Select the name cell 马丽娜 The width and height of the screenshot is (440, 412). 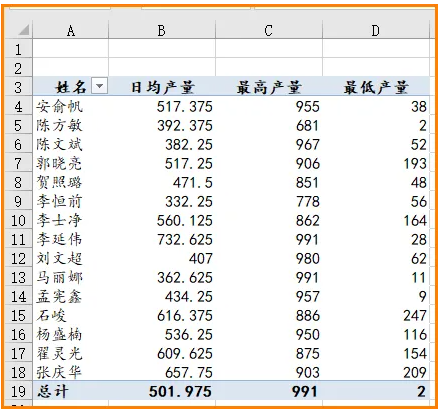click(71, 277)
